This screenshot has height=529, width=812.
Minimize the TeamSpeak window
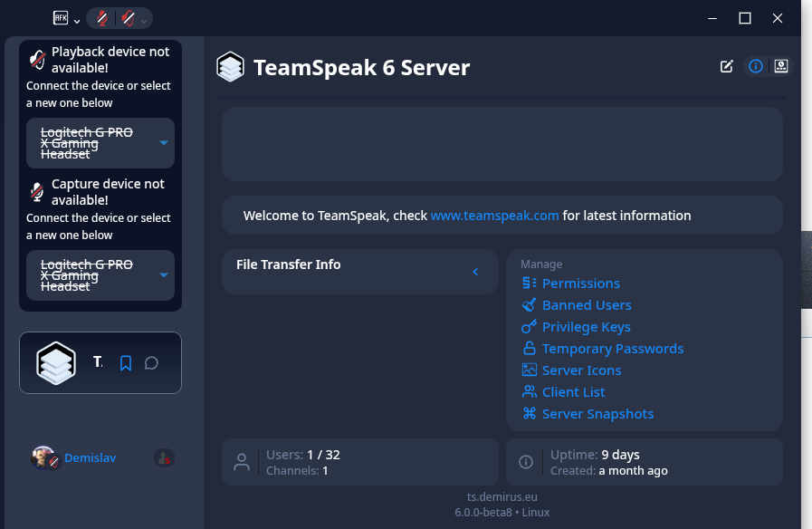(x=712, y=19)
